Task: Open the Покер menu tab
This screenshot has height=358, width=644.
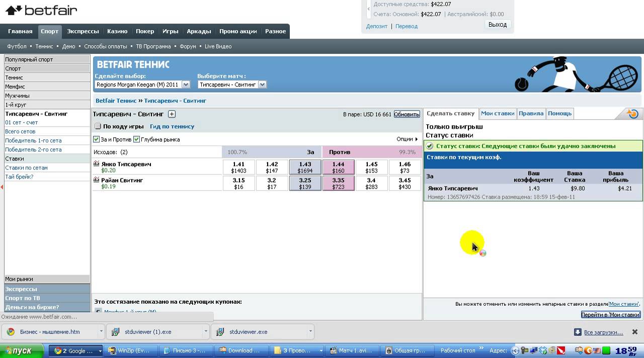Action: click(145, 31)
